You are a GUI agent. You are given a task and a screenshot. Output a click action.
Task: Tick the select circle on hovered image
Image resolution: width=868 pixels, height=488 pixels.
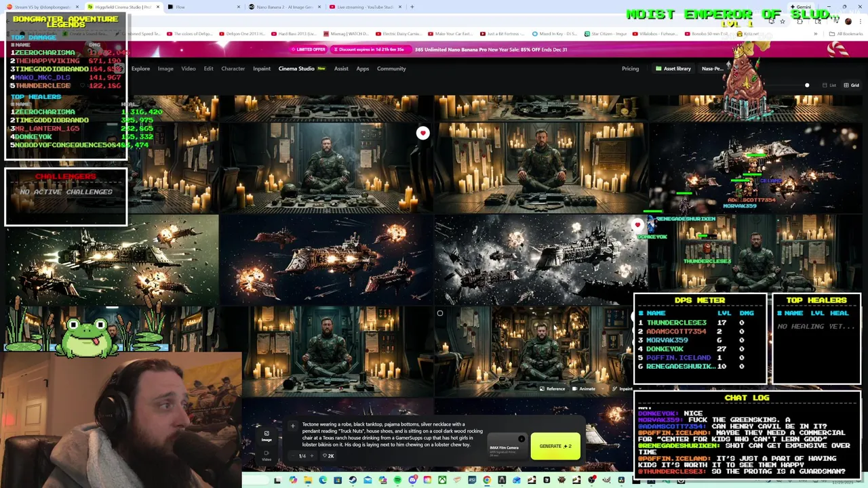[x=439, y=313]
